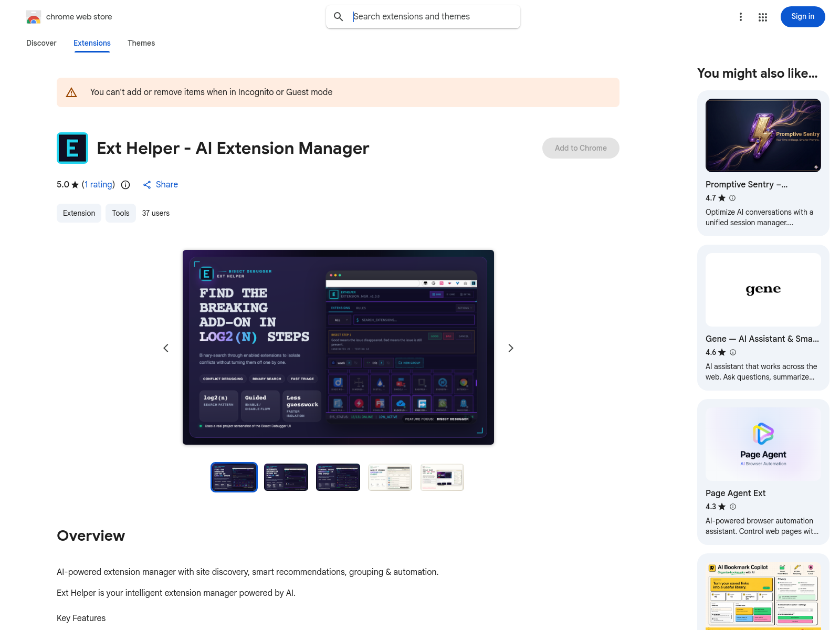The image size is (840, 630).
Task: Go to the Discover tab
Action: [41, 43]
